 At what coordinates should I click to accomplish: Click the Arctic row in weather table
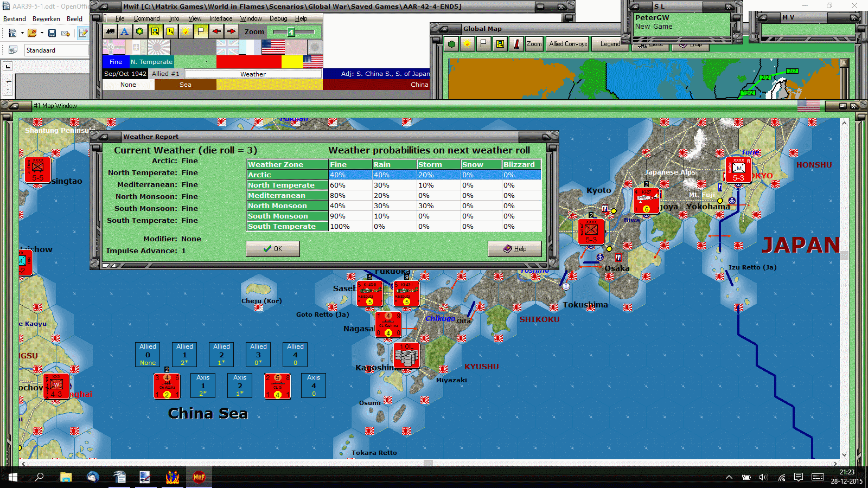[x=394, y=175]
